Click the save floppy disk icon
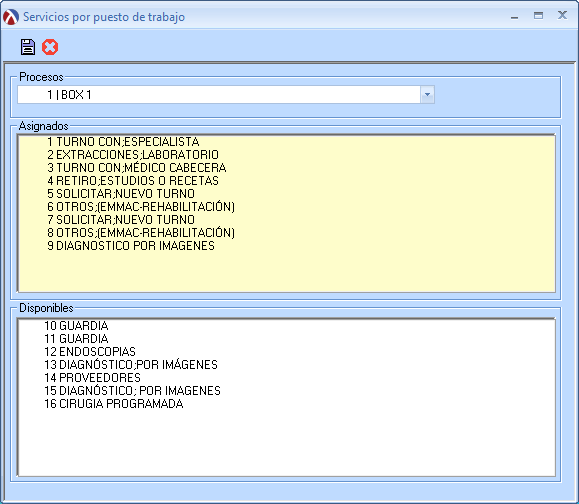 pos(28,47)
